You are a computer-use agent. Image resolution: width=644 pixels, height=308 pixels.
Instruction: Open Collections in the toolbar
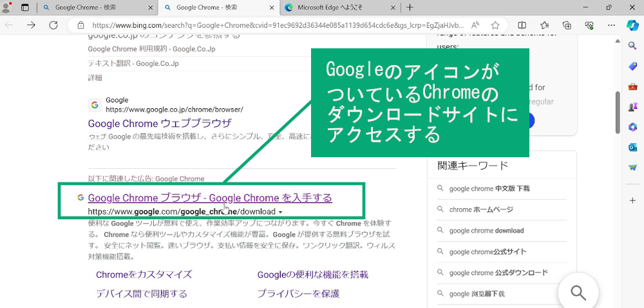[567, 25]
